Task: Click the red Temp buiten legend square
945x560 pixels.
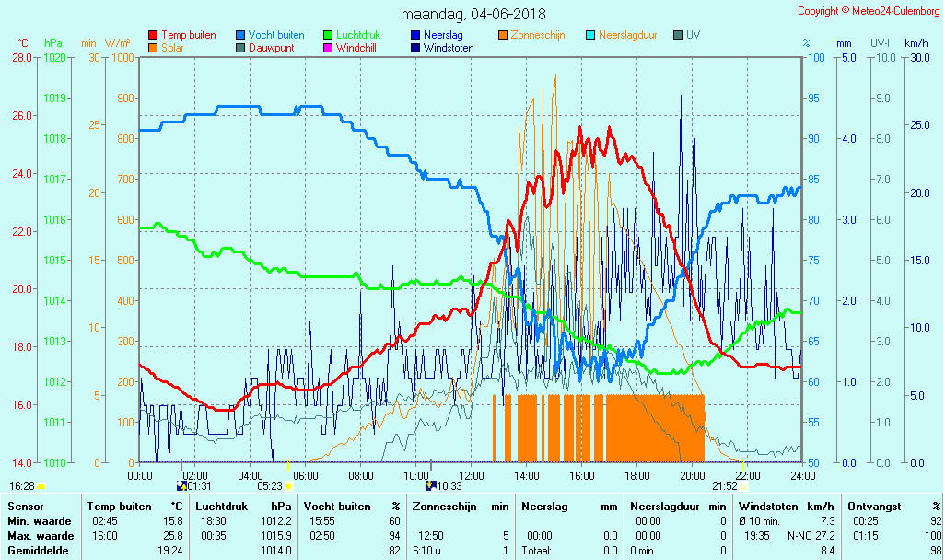Action: tap(152, 35)
